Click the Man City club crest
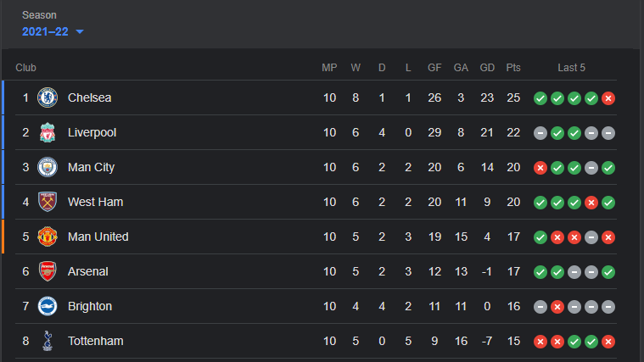The image size is (644, 362). (48, 167)
